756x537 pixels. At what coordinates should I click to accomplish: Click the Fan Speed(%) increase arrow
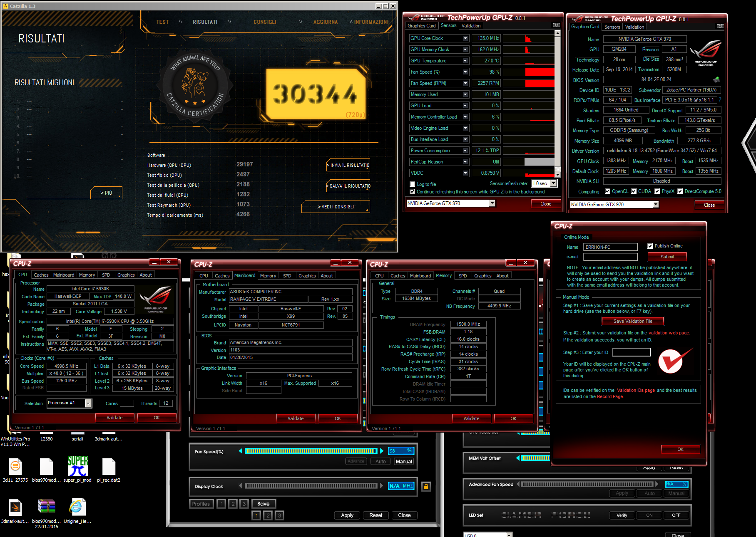coord(382,451)
